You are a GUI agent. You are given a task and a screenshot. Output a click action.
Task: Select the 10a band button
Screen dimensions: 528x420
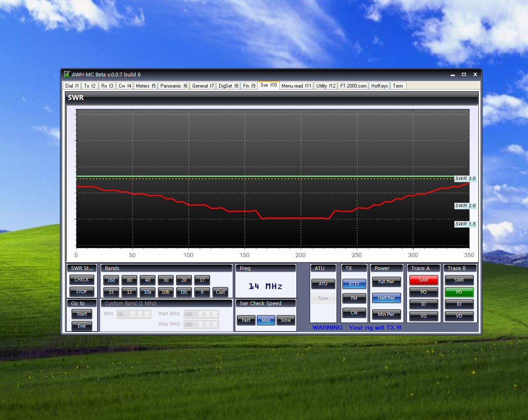click(148, 292)
